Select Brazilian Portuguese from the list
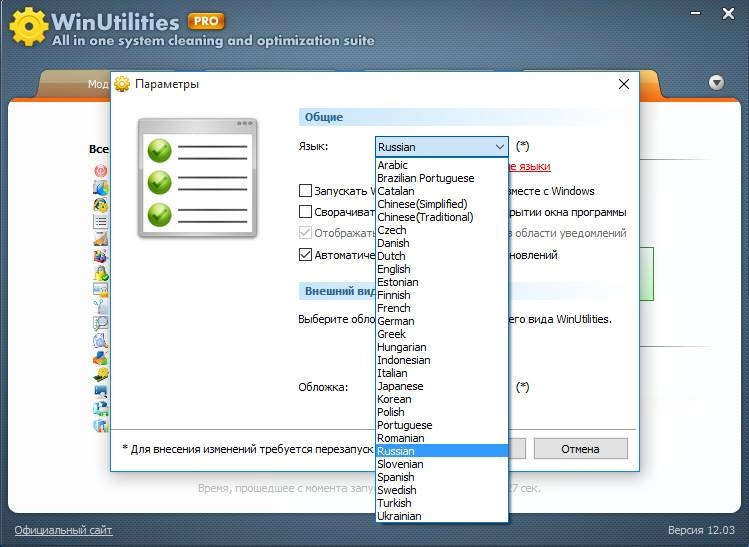Screen dimensions: 749x547 pos(441,178)
